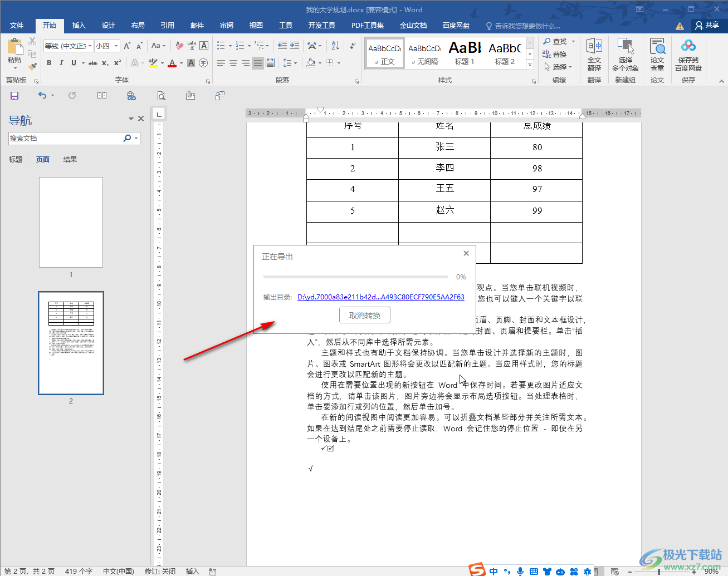Open the font color dropdown arrow
Image resolution: width=728 pixels, height=576 pixels.
pyautogui.click(x=181, y=63)
